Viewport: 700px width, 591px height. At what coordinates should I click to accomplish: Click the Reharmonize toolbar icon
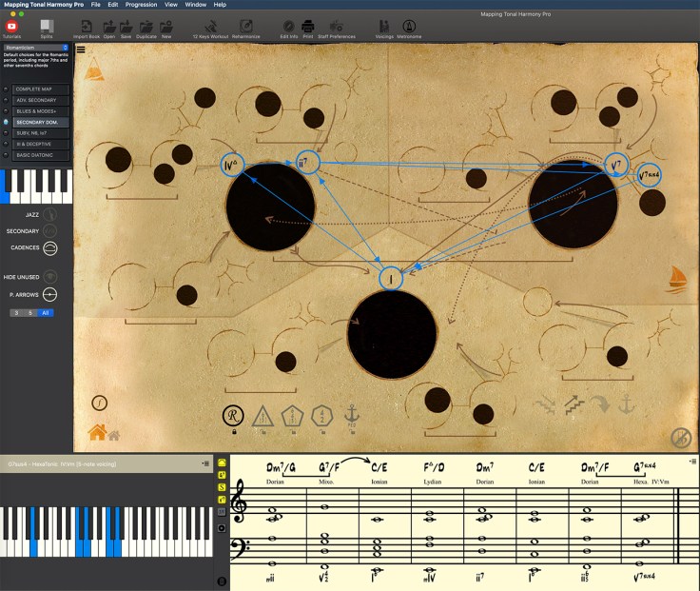[246, 26]
